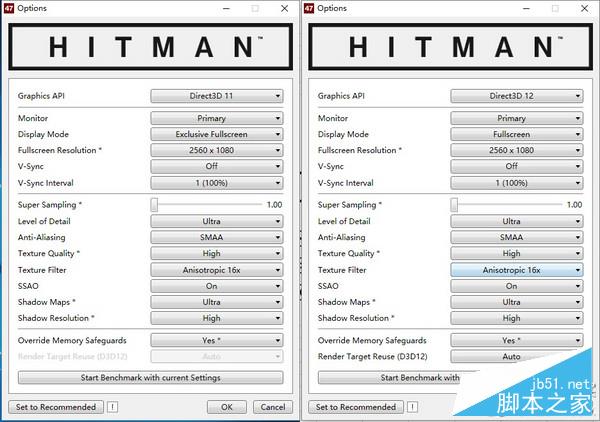Open Shadow Maps dropdown in left window
Screen dimensions: 600x422
[217, 302]
